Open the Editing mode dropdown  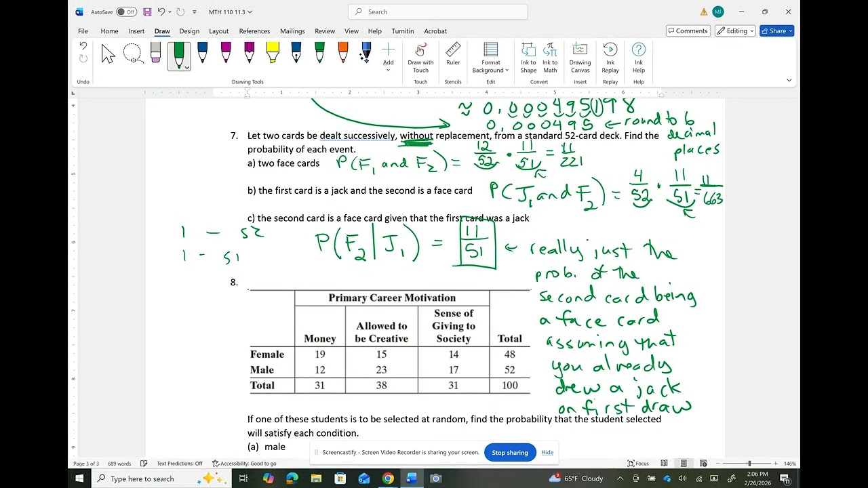point(735,30)
